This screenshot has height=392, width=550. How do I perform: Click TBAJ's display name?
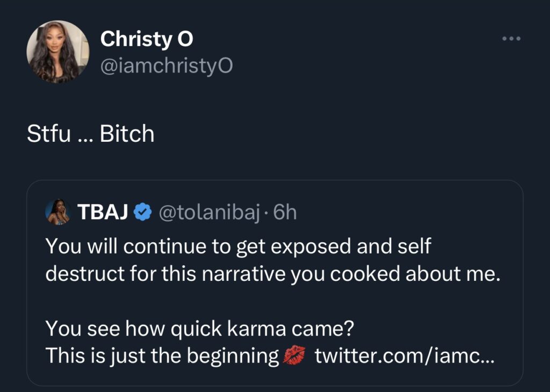point(103,210)
